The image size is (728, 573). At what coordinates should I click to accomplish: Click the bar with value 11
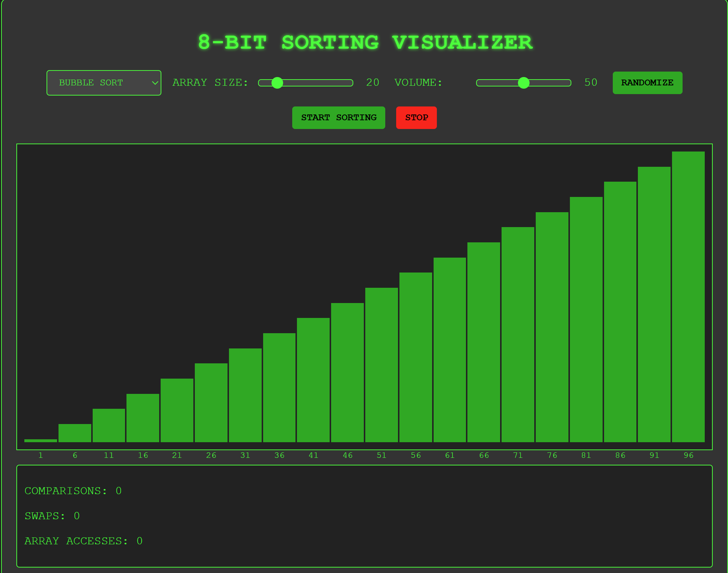109,425
